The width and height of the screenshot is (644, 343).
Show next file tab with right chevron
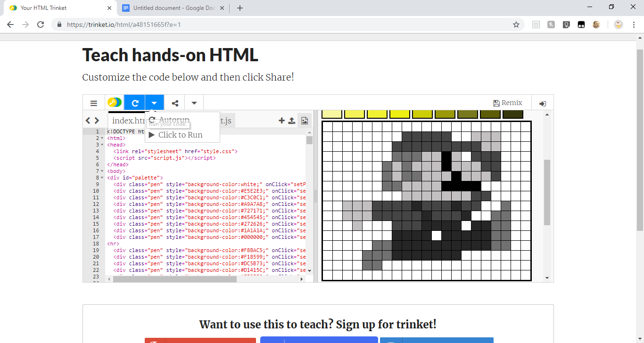[x=97, y=121]
